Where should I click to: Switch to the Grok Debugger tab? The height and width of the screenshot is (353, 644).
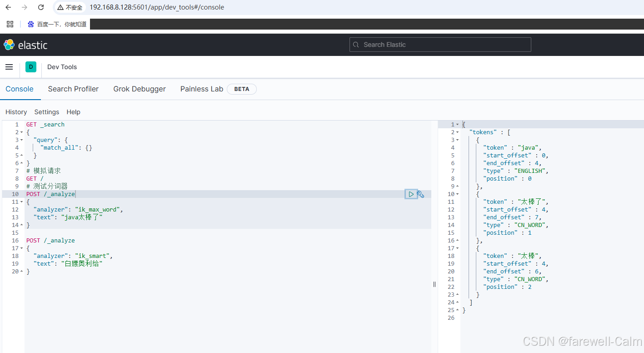(140, 89)
